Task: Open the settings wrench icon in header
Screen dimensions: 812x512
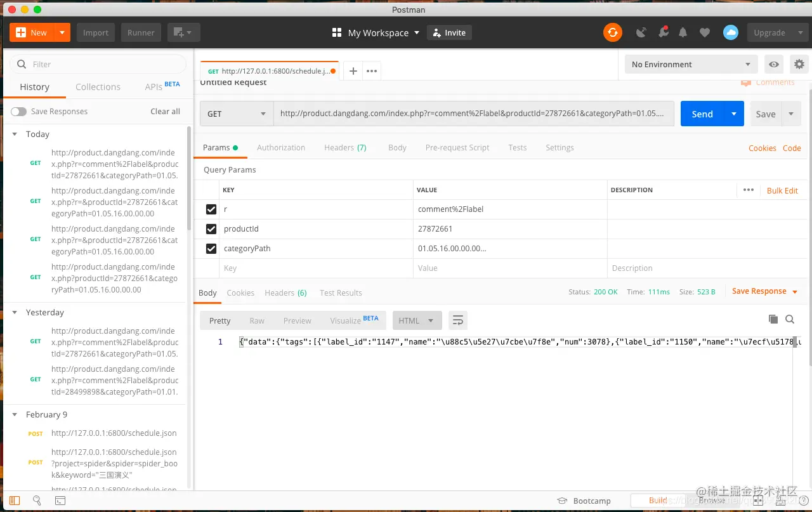Action: [663, 32]
